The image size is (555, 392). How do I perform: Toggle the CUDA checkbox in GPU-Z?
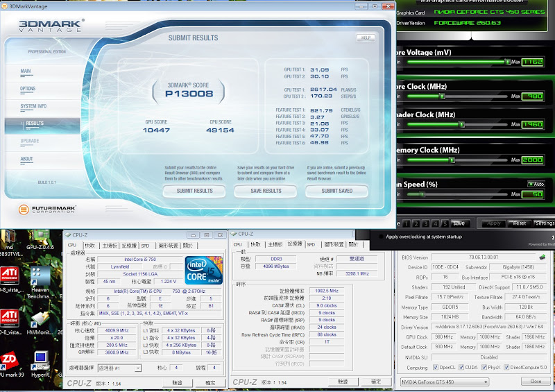pyautogui.click(x=461, y=367)
